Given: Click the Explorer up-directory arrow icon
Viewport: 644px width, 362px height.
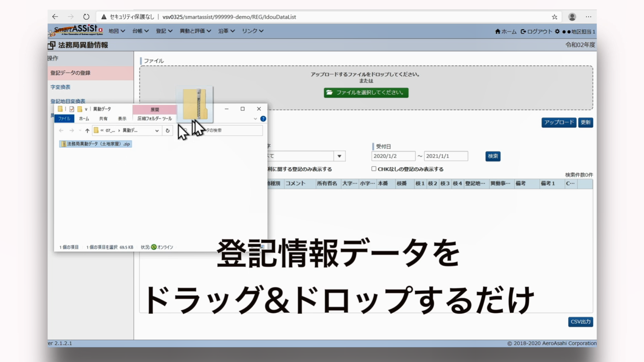Looking at the screenshot, I should [x=87, y=130].
